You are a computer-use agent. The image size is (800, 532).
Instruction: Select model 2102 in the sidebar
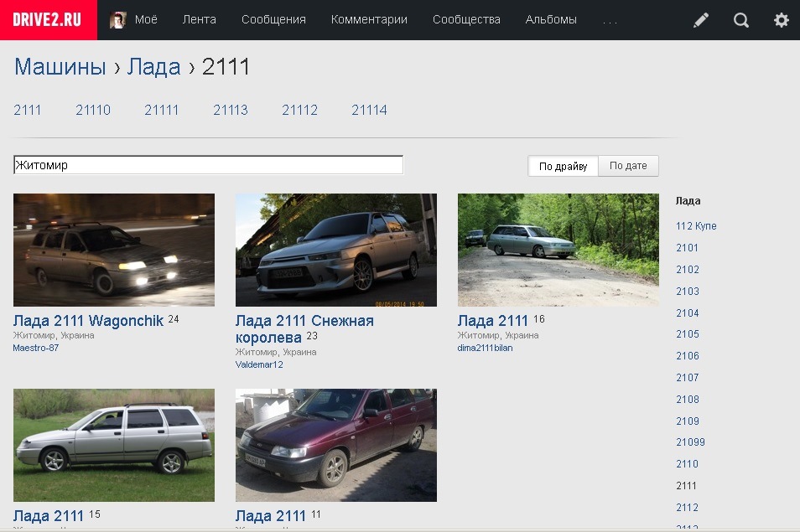pyautogui.click(x=688, y=270)
